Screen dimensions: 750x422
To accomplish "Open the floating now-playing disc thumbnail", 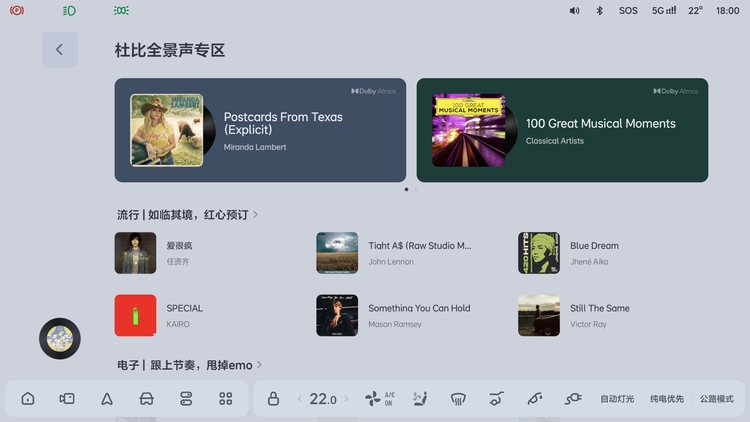I will (60, 340).
